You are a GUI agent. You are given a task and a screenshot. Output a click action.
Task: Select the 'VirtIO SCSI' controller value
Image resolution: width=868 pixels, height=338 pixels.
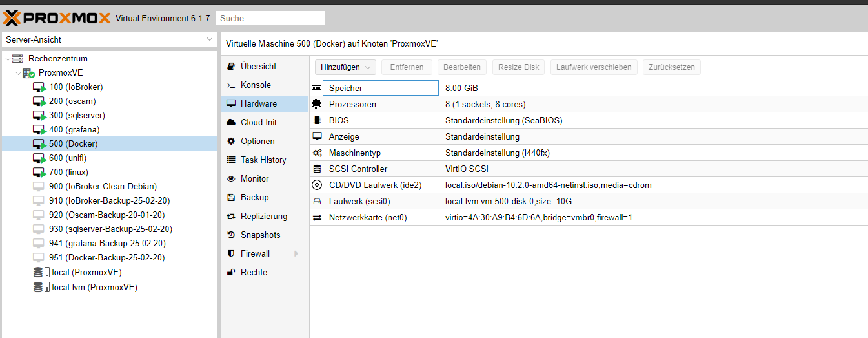click(467, 169)
